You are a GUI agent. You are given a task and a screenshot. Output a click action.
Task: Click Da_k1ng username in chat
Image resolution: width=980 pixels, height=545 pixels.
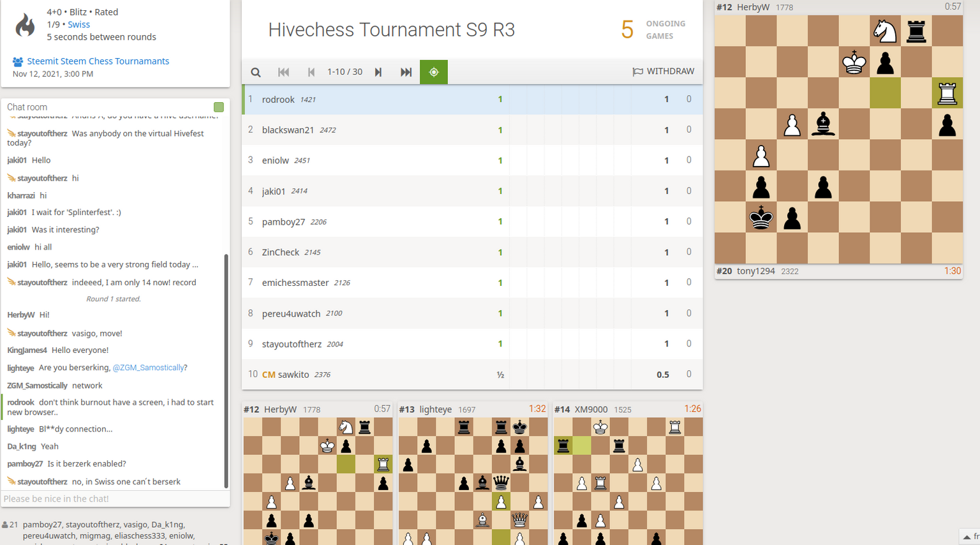pos(22,447)
